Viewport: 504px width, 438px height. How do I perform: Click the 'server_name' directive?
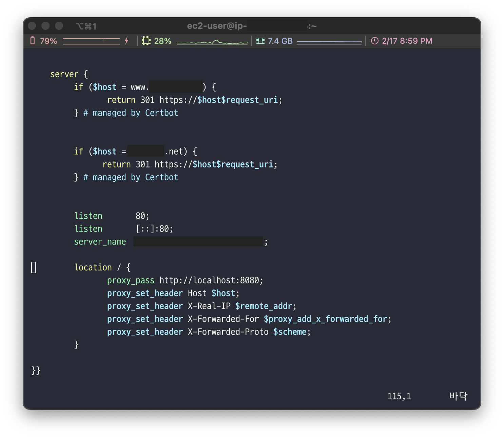point(100,242)
